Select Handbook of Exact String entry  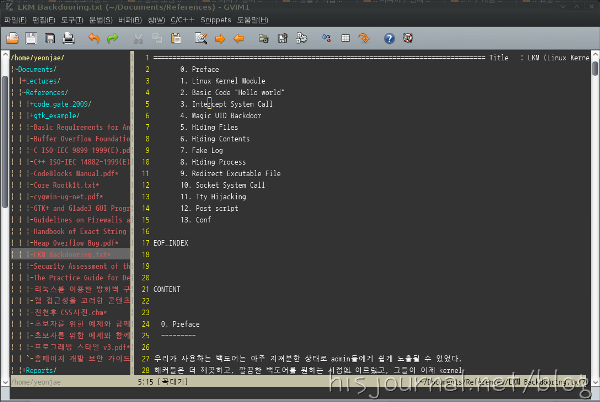click(78, 231)
